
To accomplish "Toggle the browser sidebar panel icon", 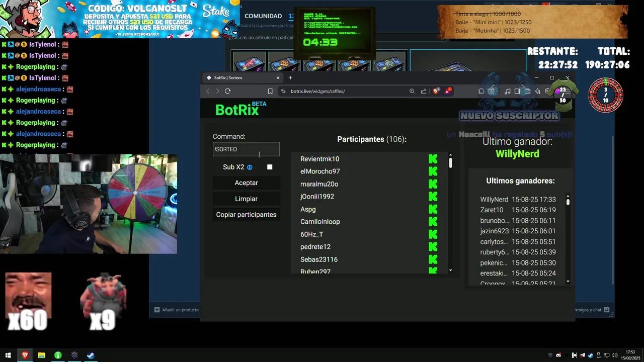I will tap(517, 91).
